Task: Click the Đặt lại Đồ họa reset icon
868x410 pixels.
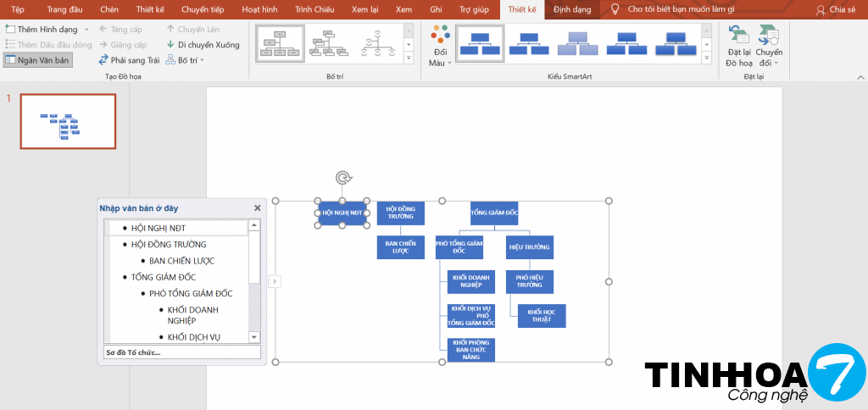Action: point(738,35)
